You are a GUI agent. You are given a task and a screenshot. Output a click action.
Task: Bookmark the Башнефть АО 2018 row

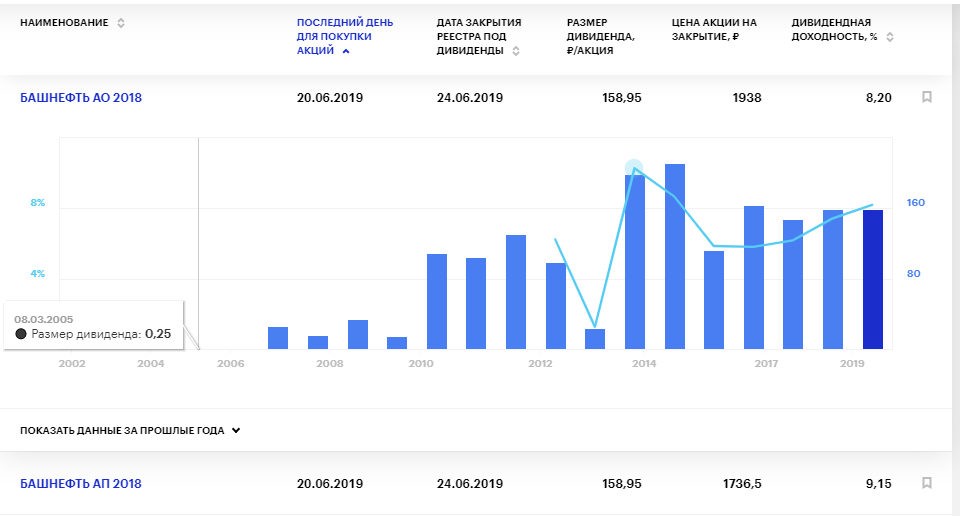927,98
